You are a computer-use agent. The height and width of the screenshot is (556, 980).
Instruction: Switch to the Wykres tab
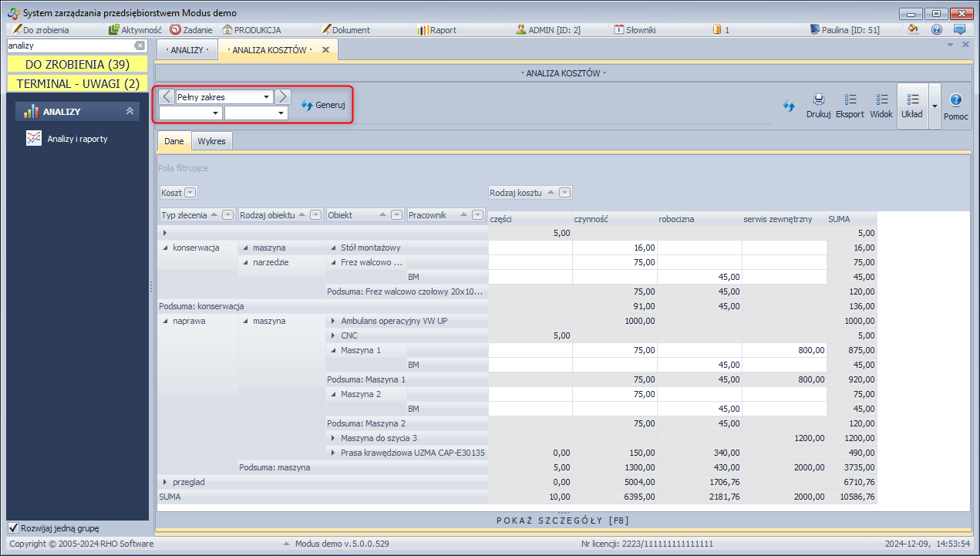[x=211, y=142]
